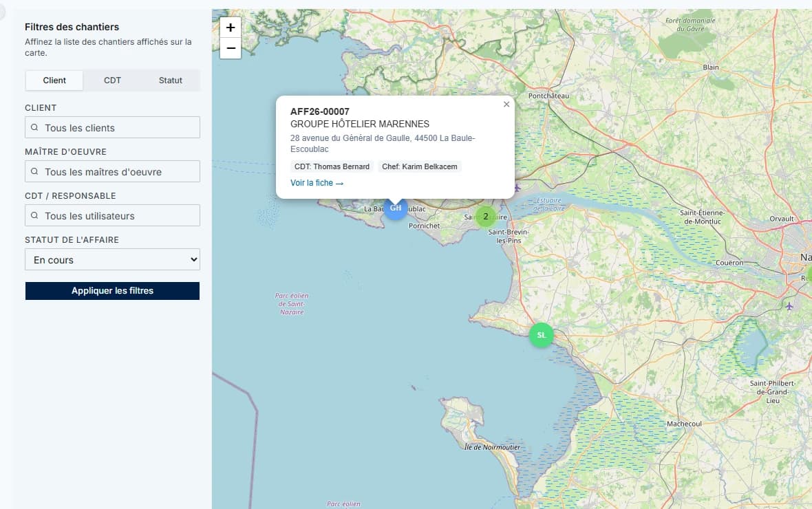Click the Blain map label
This screenshot has height=509, width=812.
(711, 67)
